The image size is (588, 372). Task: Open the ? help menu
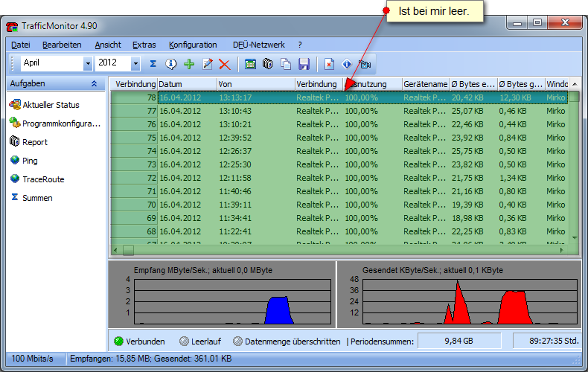[300, 45]
